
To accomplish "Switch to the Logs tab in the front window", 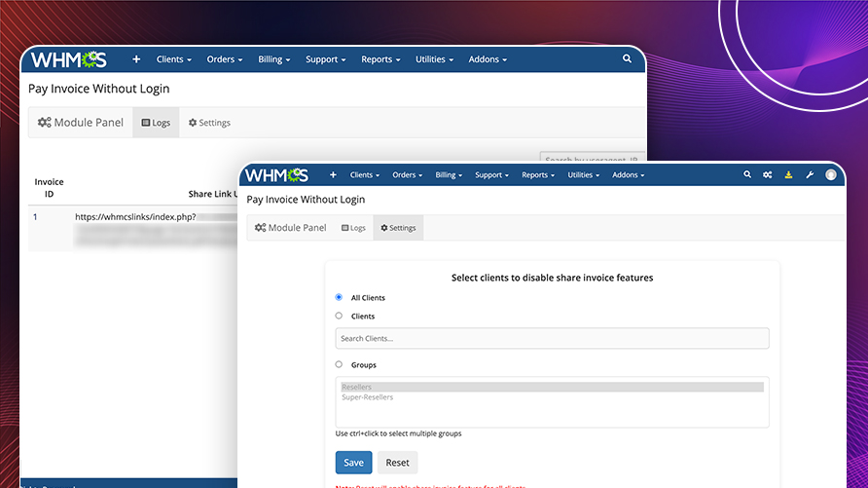I will pyautogui.click(x=352, y=228).
